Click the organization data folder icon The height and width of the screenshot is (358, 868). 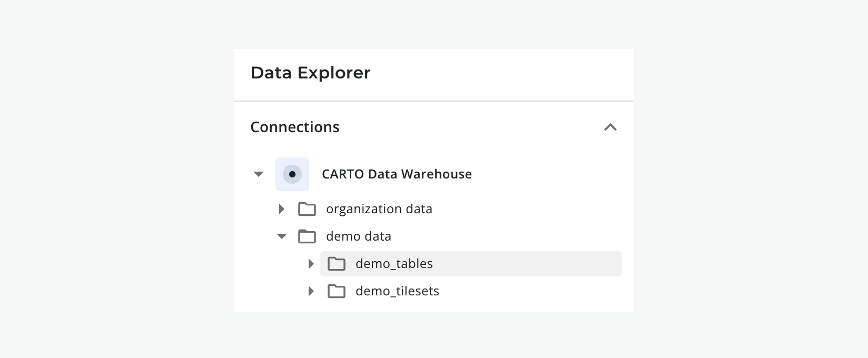tap(307, 209)
